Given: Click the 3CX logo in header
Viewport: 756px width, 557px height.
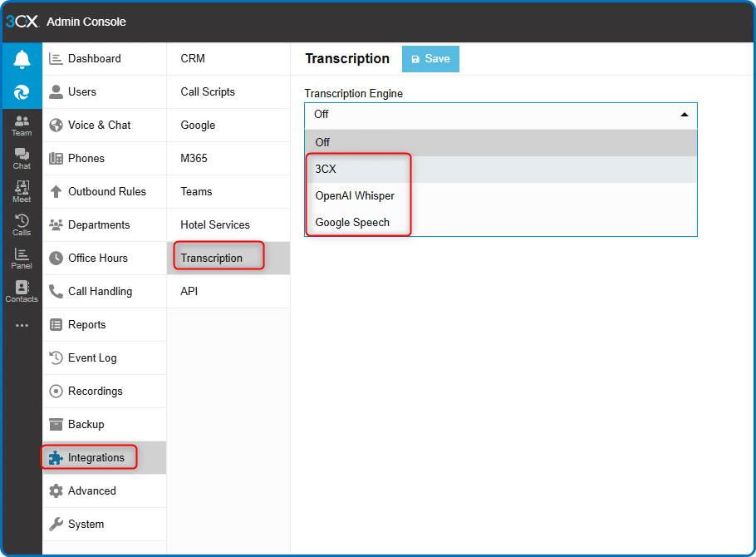Looking at the screenshot, I should tap(22, 22).
